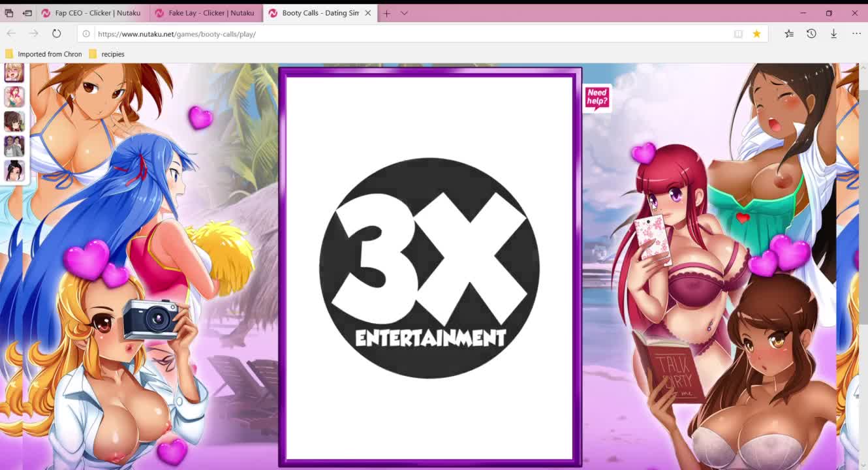Restore down the browser window
Image resolution: width=868 pixels, height=470 pixels.
829,13
